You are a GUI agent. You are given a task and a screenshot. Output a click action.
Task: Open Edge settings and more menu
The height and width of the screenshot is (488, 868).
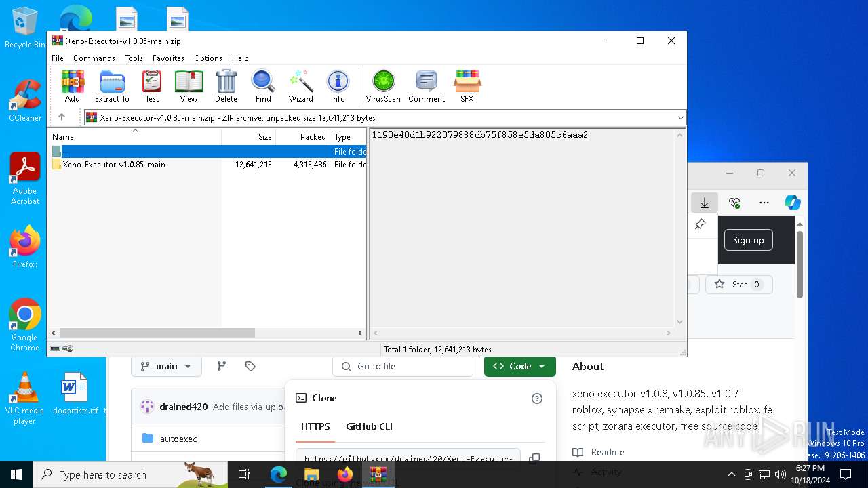(x=764, y=203)
